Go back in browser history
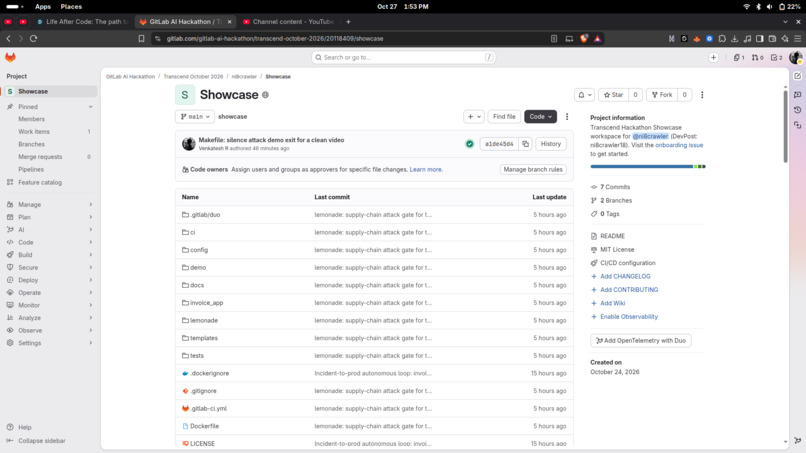 click(x=9, y=39)
